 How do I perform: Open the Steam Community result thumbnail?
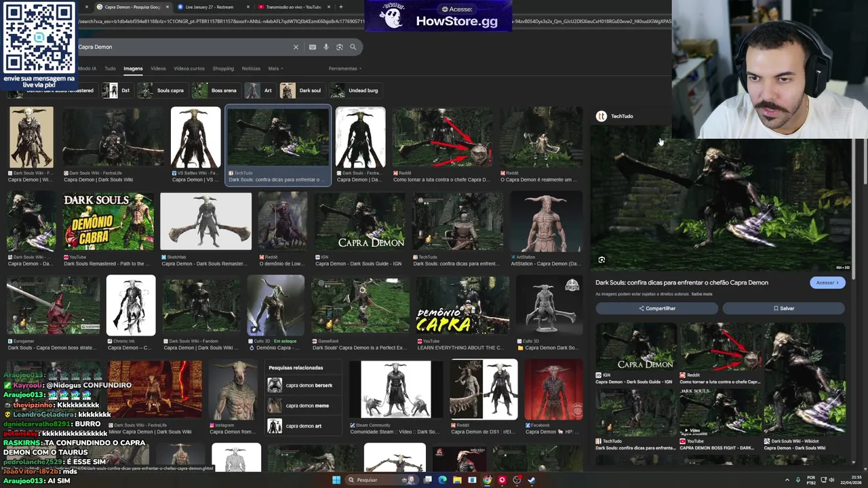click(x=396, y=390)
